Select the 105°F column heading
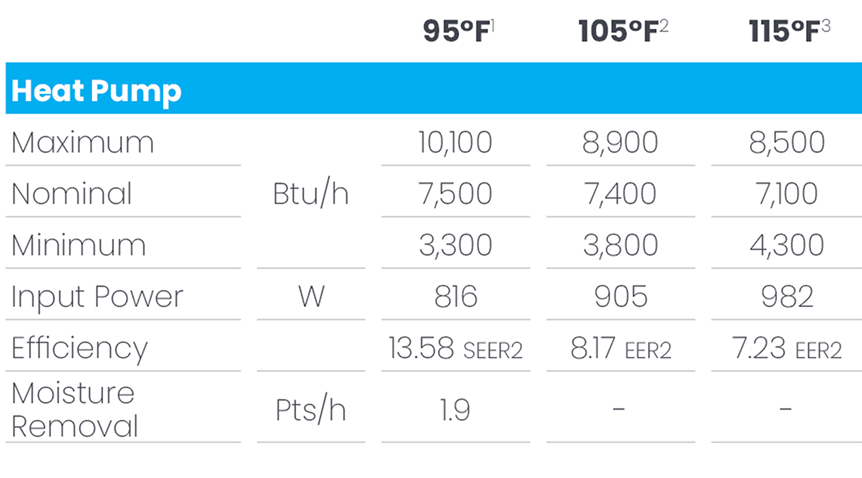The height and width of the screenshot is (478, 862). coord(623,31)
